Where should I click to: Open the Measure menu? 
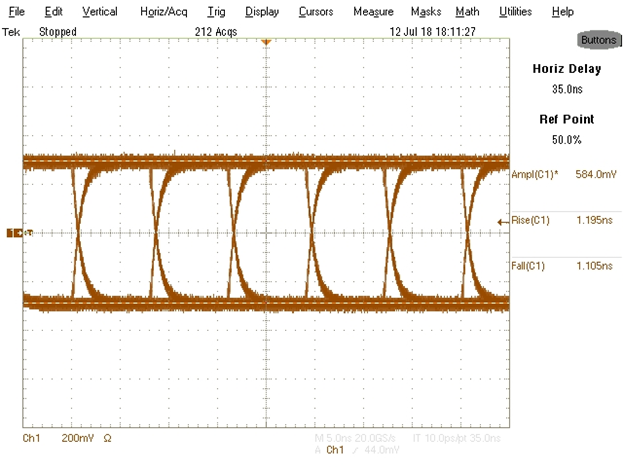[x=372, y=11]
